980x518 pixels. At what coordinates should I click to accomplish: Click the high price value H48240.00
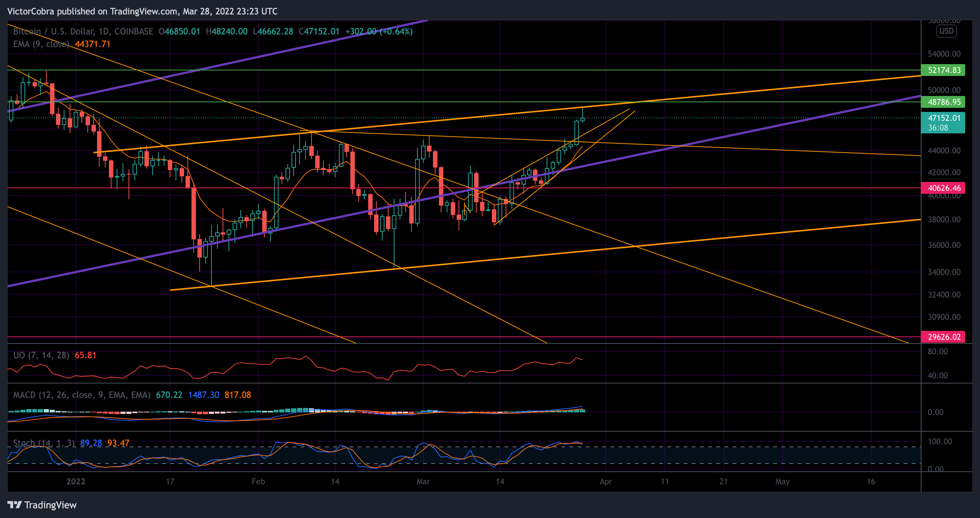[x=227, y=31]
